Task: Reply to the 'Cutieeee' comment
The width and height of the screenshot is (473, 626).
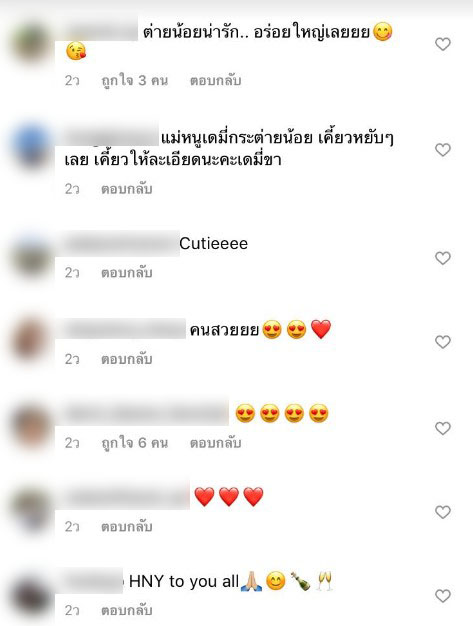Action: pyautogui.click(x=127, y=272)
